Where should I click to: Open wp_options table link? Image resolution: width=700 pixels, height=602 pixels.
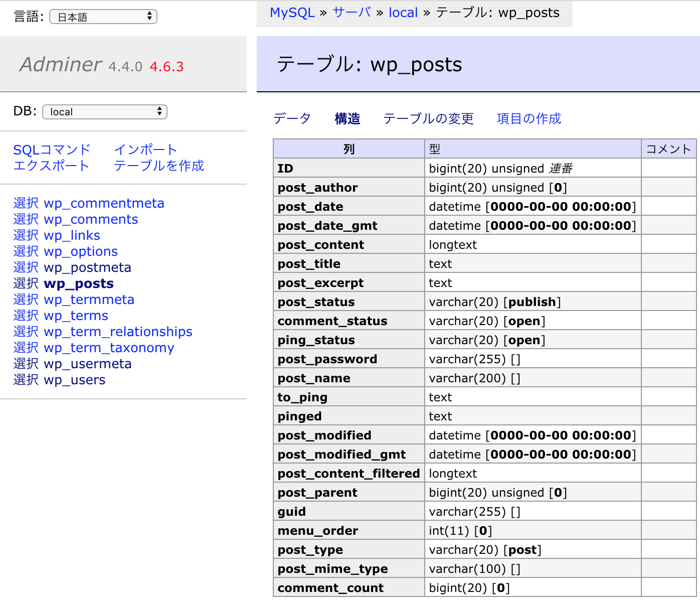(81, 251)
